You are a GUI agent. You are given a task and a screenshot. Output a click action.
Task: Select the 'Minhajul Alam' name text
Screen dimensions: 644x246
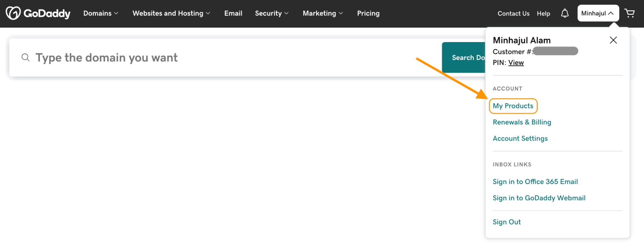522,40
